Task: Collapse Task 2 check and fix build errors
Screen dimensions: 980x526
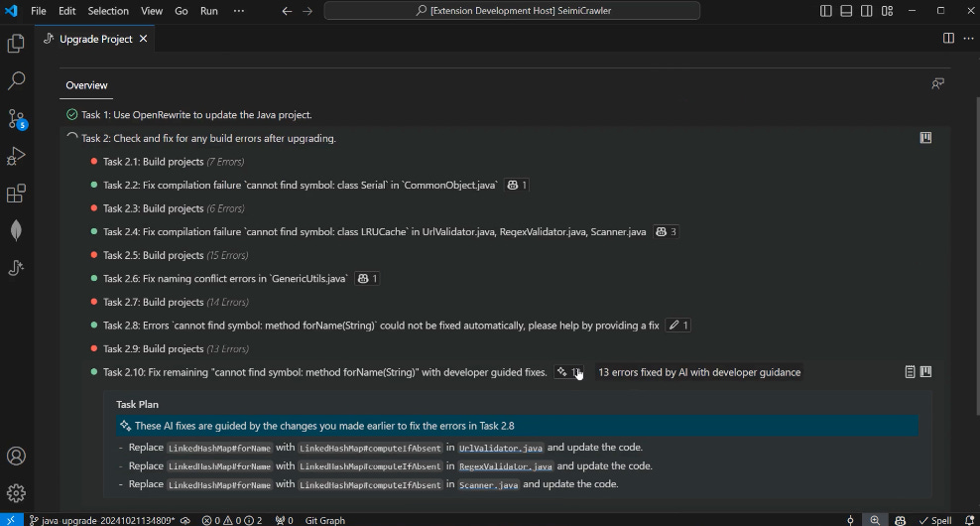Action: point(208,138)
